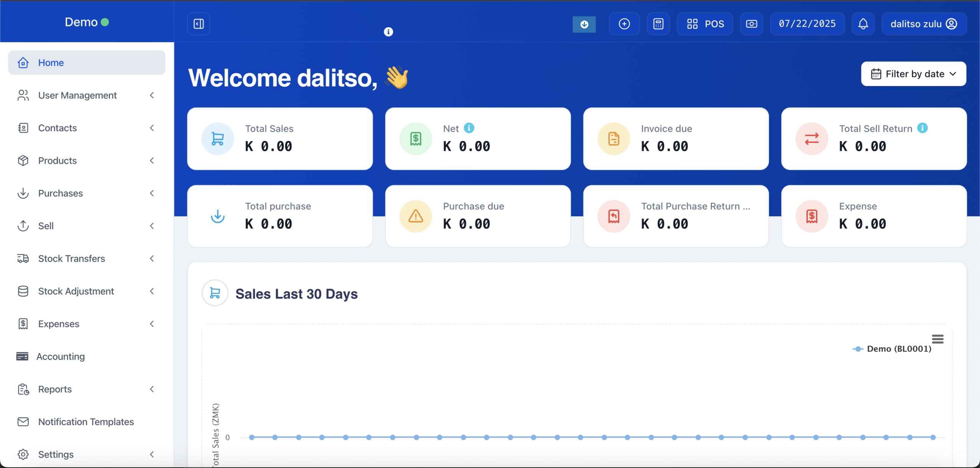This screenshot has width=980, height=468.
Task: Open the notifications bell
Action: pos(863,24)
